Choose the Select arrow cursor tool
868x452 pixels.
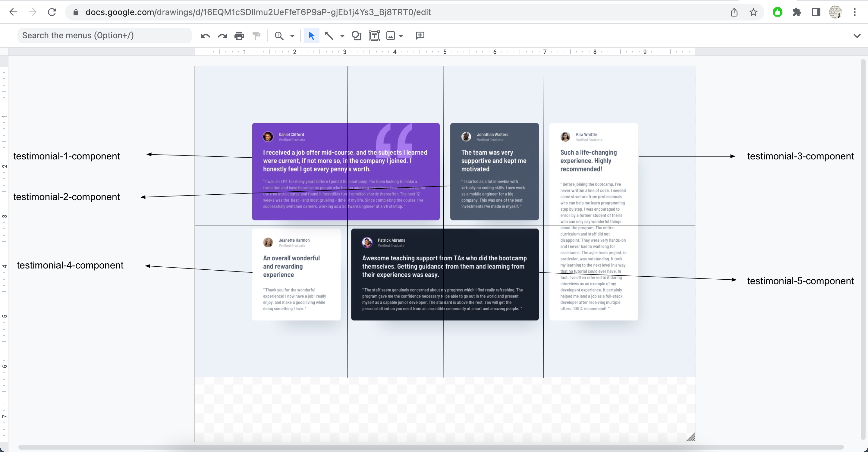[x=311, y=36]
